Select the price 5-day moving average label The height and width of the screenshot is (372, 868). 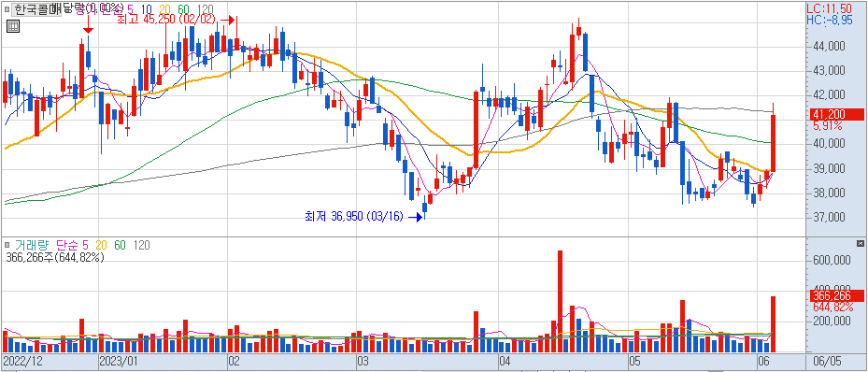coord(130,8)
